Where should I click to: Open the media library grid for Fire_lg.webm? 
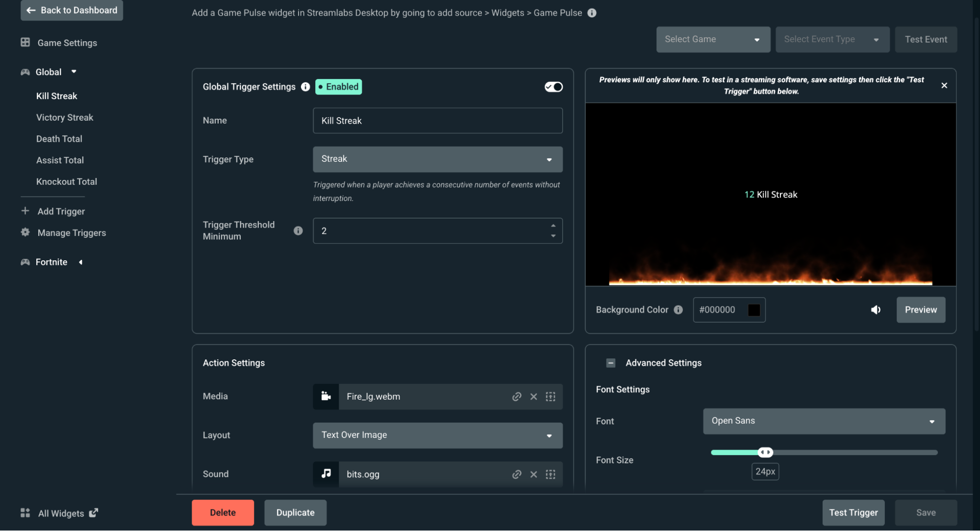[550, 396]
